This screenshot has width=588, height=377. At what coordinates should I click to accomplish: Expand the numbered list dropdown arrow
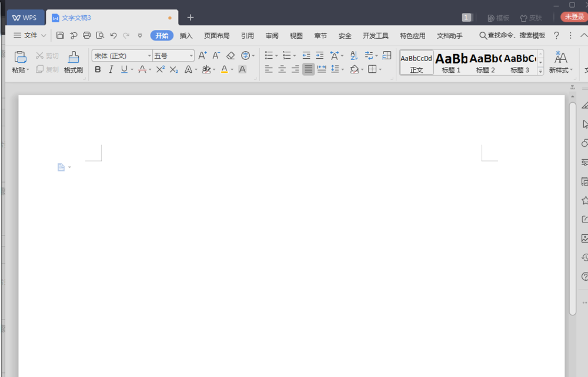pyautogui.click(x=295, y=56)
